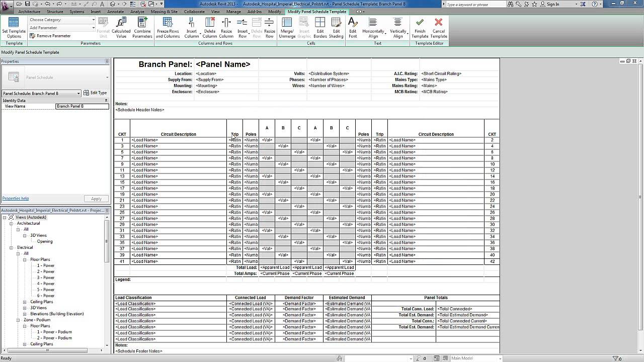Choose the Resize Column tool
This screenshot has width=644, height=362.
click(x=226, y=28)
